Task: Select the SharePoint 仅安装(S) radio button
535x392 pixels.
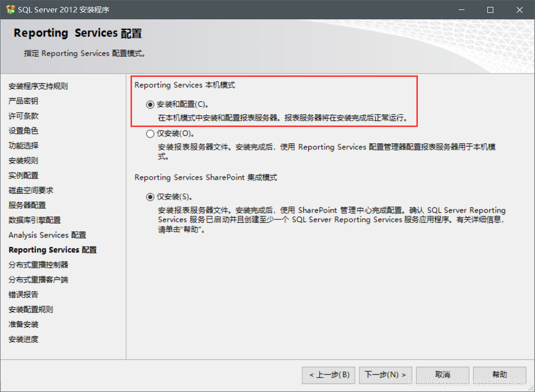Action: click(150, 197)
